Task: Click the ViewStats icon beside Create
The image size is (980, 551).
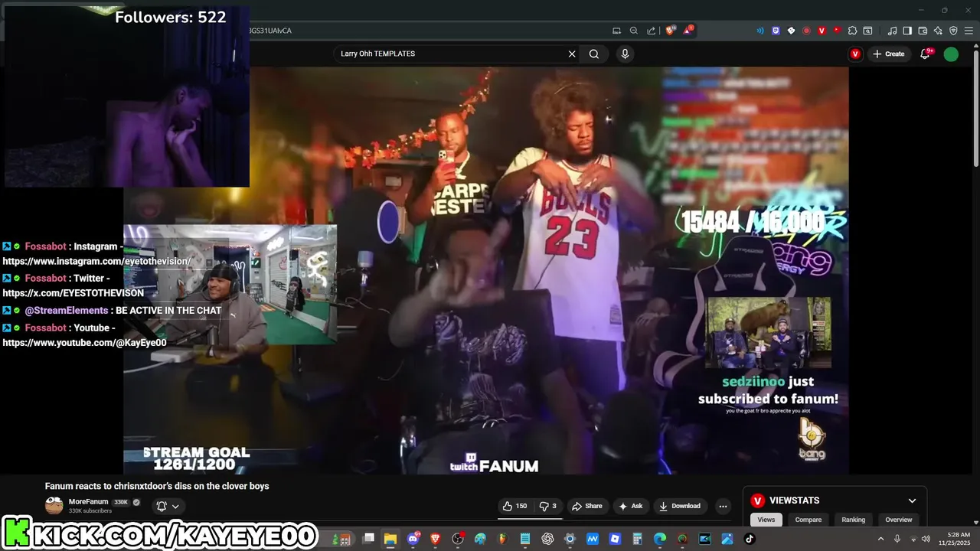Action: click(855, 54)
